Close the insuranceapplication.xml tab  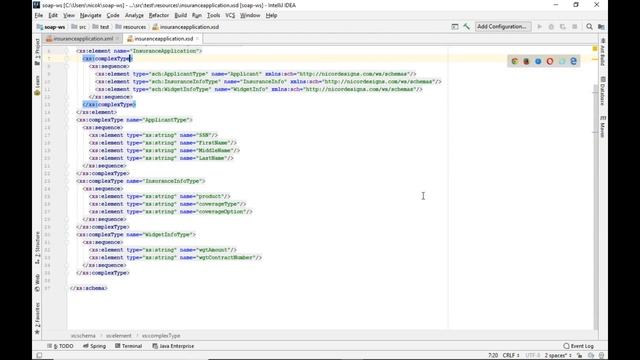click(118, 39)
